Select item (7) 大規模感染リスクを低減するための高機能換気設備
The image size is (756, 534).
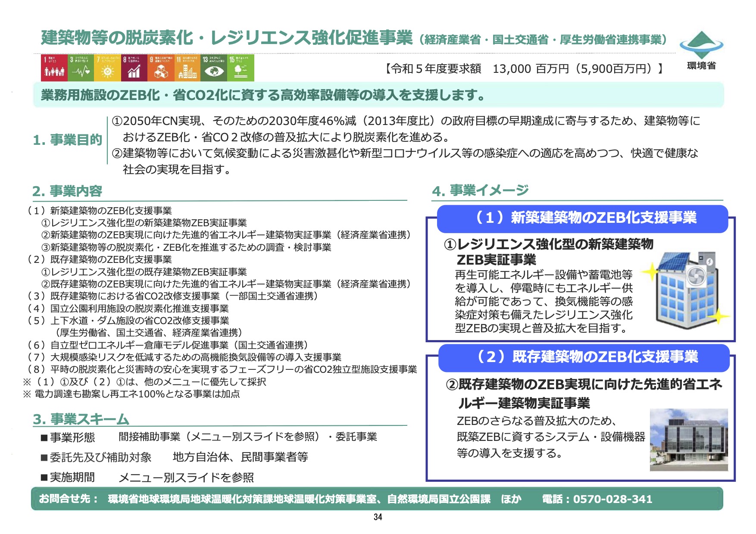pos(184,357)
